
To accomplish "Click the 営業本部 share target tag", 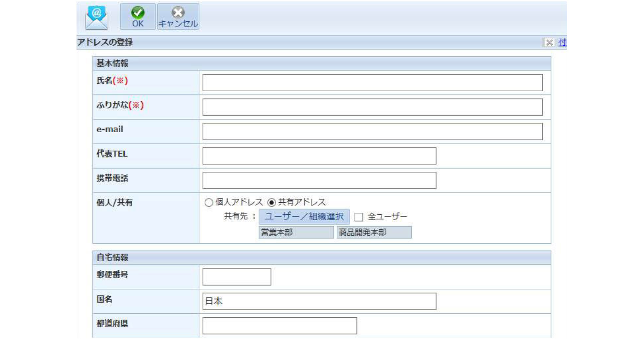I will pos(296,233).
